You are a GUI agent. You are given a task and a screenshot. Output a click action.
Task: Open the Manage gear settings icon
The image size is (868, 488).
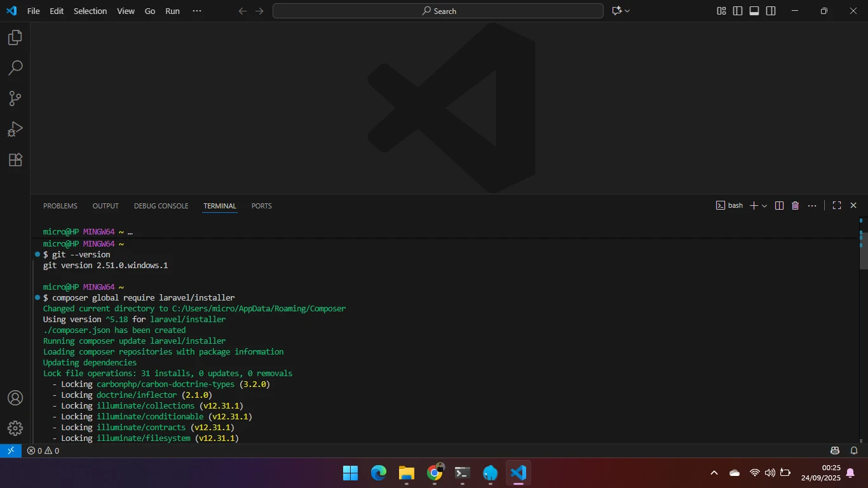click(15, 428)
